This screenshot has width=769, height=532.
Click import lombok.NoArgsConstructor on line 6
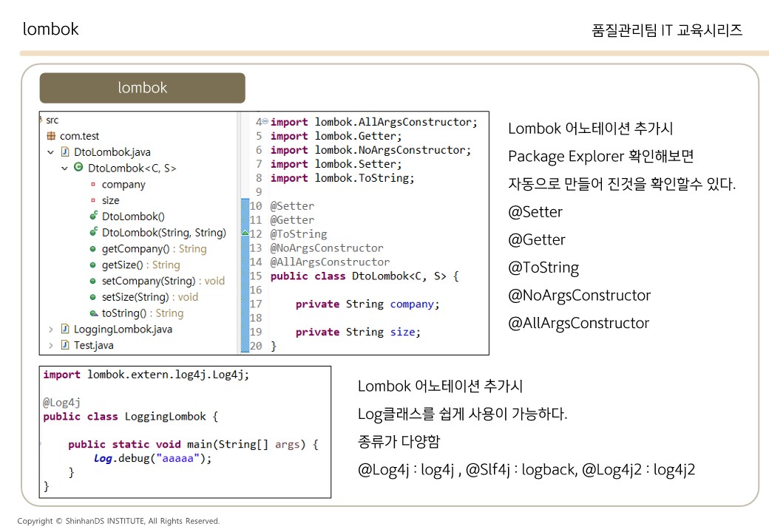(370, 150)
